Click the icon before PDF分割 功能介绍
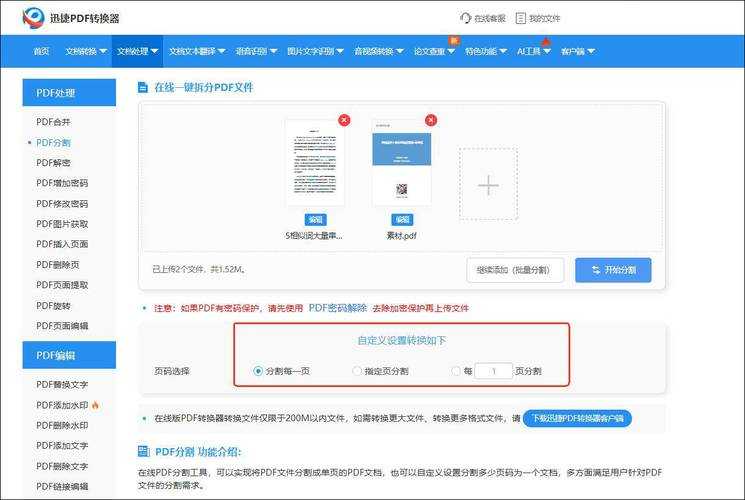Viewport: 745px width, 500px height. pos(143,451)
